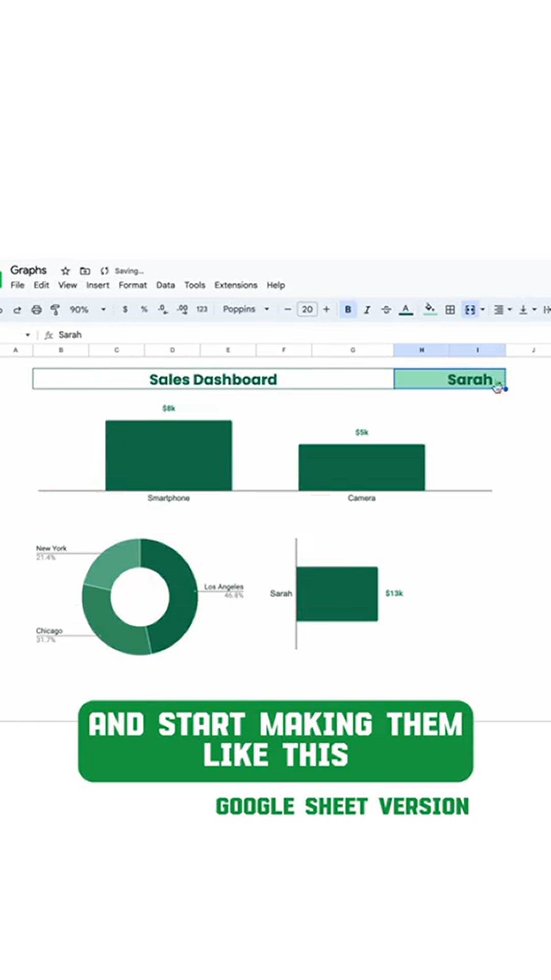Increase decimal places icon

[x=182, y=309]
